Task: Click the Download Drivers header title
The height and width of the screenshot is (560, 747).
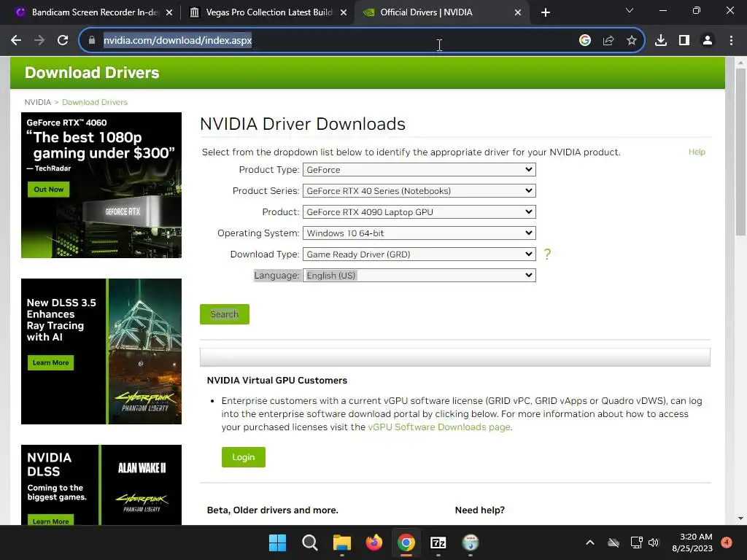Action: coord(92,73)
